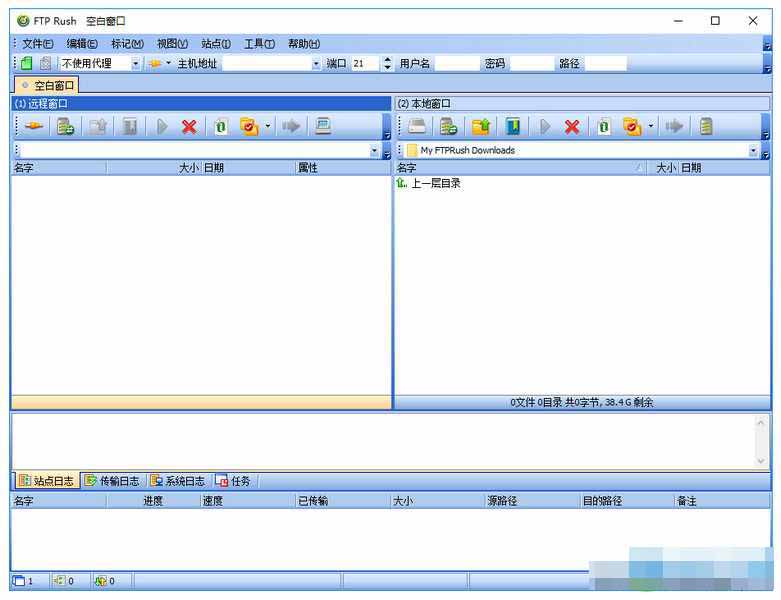Click local pane refresh document icon

click(x=604, y=126)
